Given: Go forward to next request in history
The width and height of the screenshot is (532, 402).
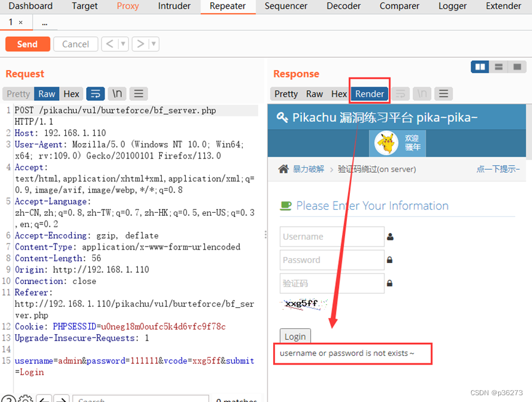Looking at the screenshot, I should tap(140, 44).
